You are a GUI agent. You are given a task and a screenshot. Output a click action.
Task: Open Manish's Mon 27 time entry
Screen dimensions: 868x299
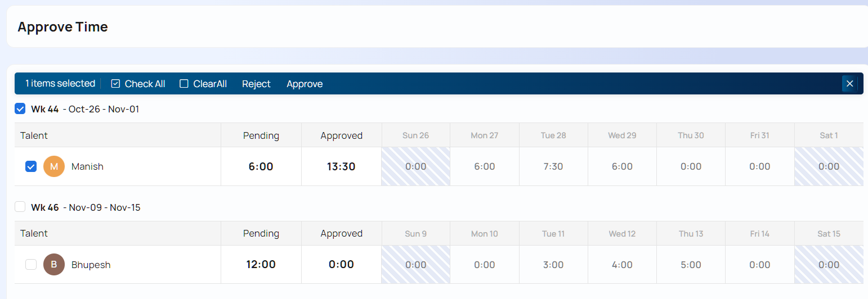[x=485, y=166]
